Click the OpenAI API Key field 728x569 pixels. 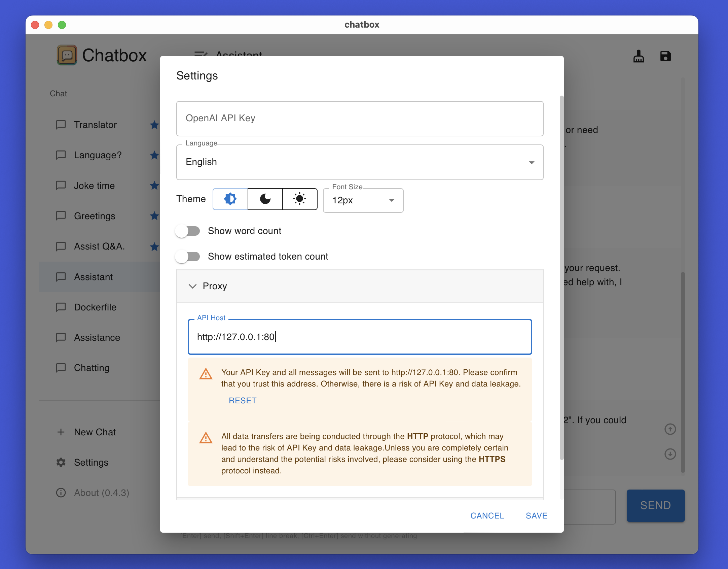point(360,119)
